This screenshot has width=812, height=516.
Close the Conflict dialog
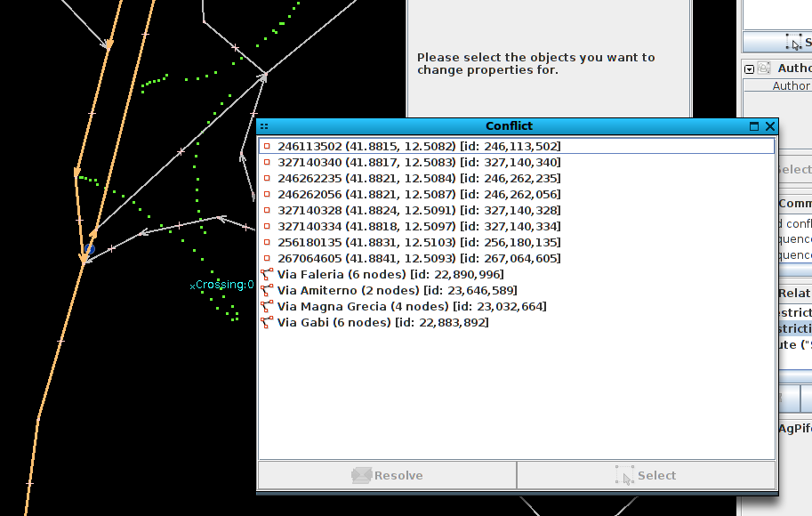click(770, 126)
